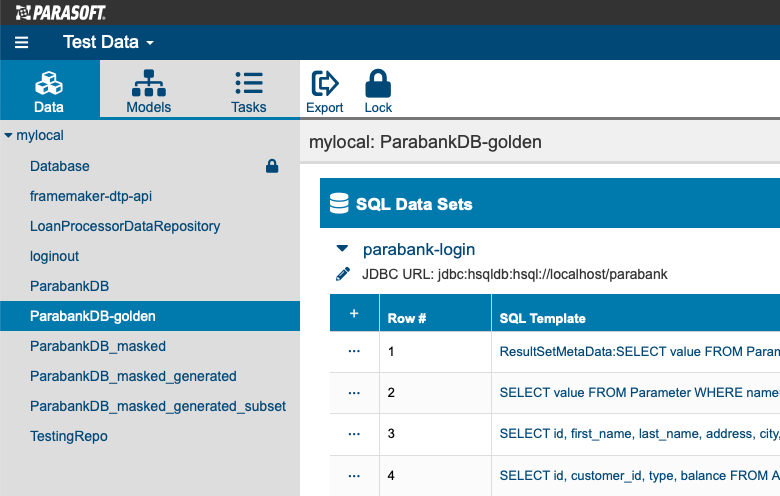Screen dimensions: 780x496
Task: Switch to the Data tab
Action: click(x=49, y=90)
